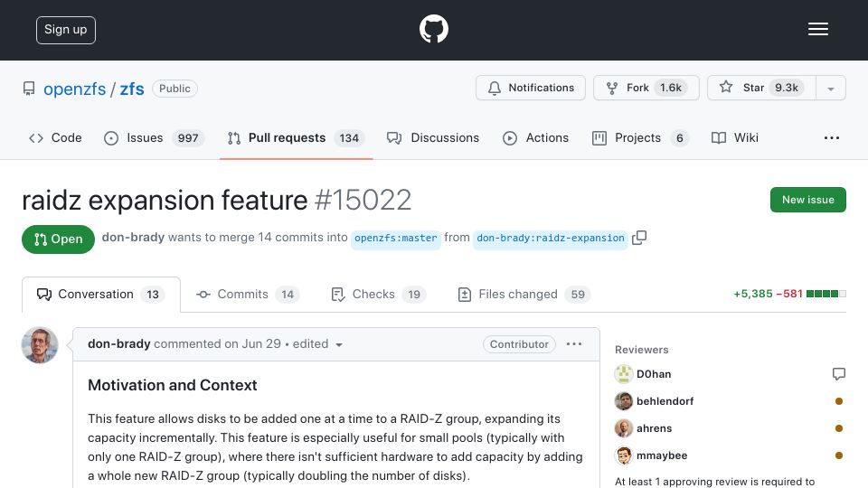Click the Public visibility label
The image size is (868, 488).
[x=175, y=89]
